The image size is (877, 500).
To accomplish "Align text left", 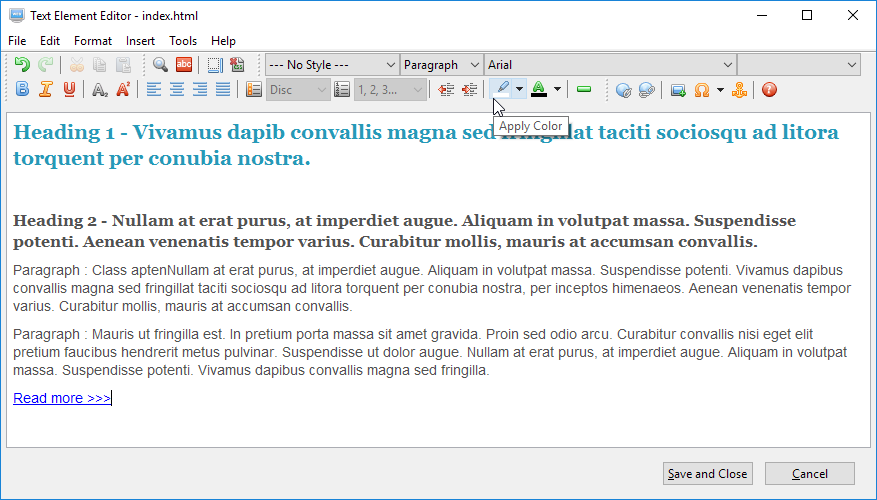I will click(x=154, y=89).
